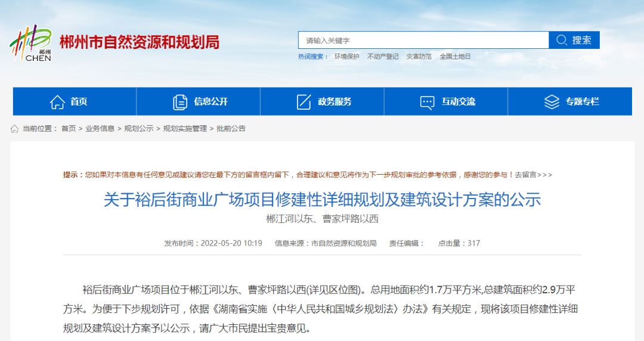Click the edit pencil icon beside 政务服务
The width and height of the screenshot is (644, 341).
pos(304,101)
